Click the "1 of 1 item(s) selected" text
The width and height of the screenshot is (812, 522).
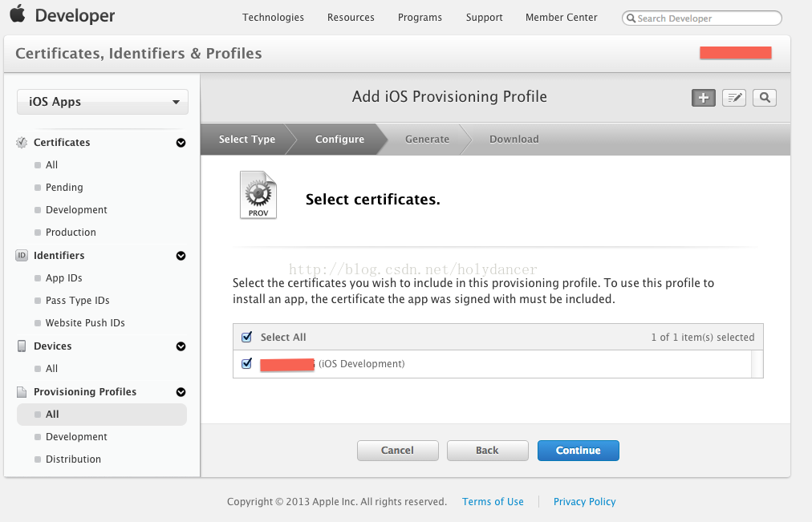pos(703,338)
